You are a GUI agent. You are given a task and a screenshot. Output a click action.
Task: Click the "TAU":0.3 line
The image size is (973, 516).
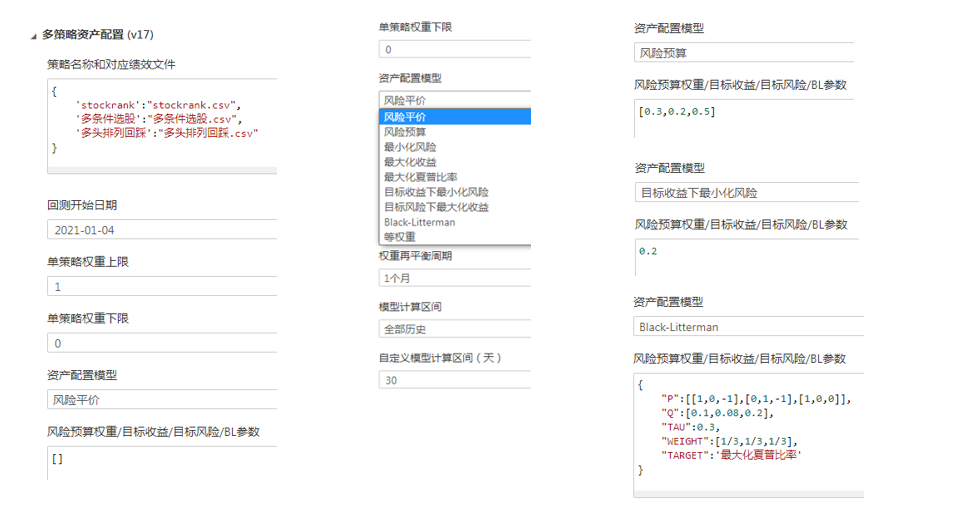(690, 427)
